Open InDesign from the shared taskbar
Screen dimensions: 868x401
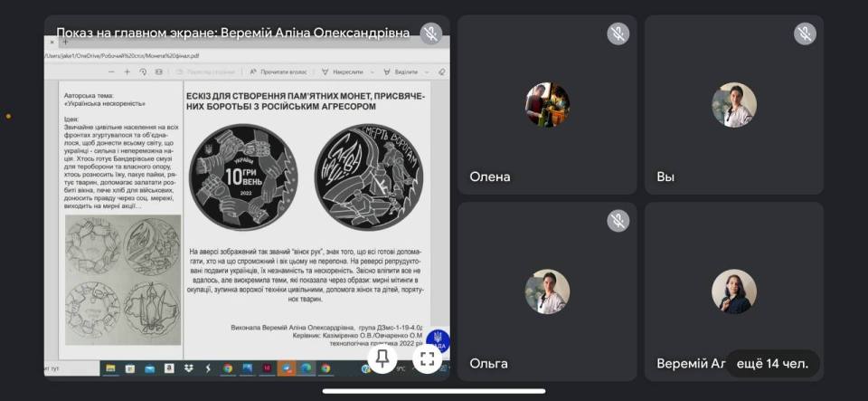click(267, 368)
